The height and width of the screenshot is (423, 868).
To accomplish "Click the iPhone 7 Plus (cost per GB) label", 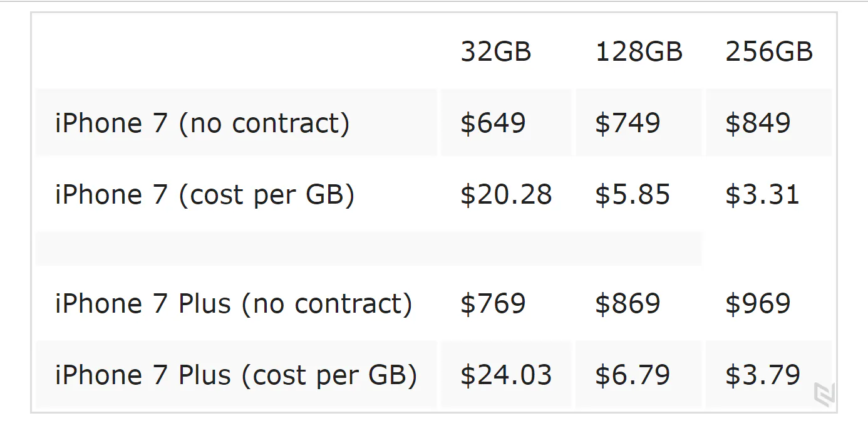I will (x=236, y=375).
